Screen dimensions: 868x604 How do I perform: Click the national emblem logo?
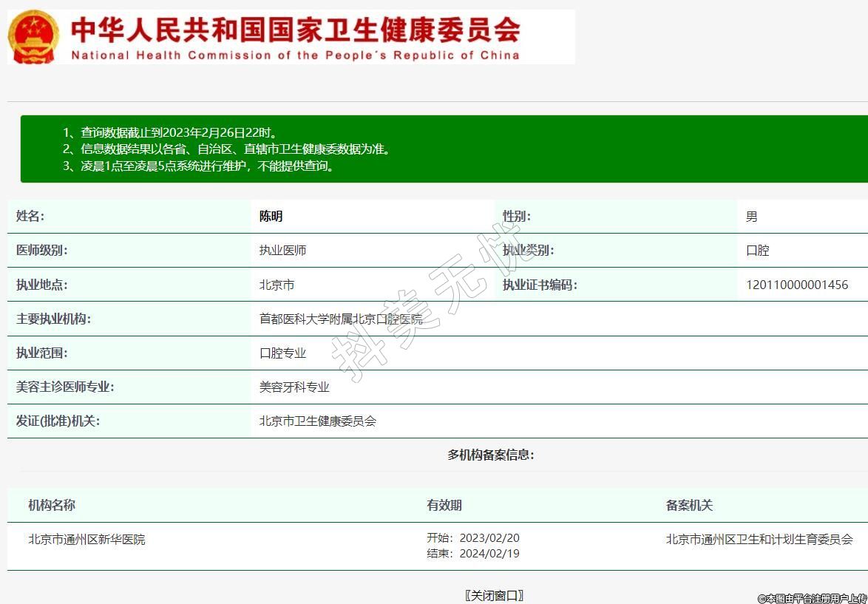pyautogui.click(x=34, y=37)
